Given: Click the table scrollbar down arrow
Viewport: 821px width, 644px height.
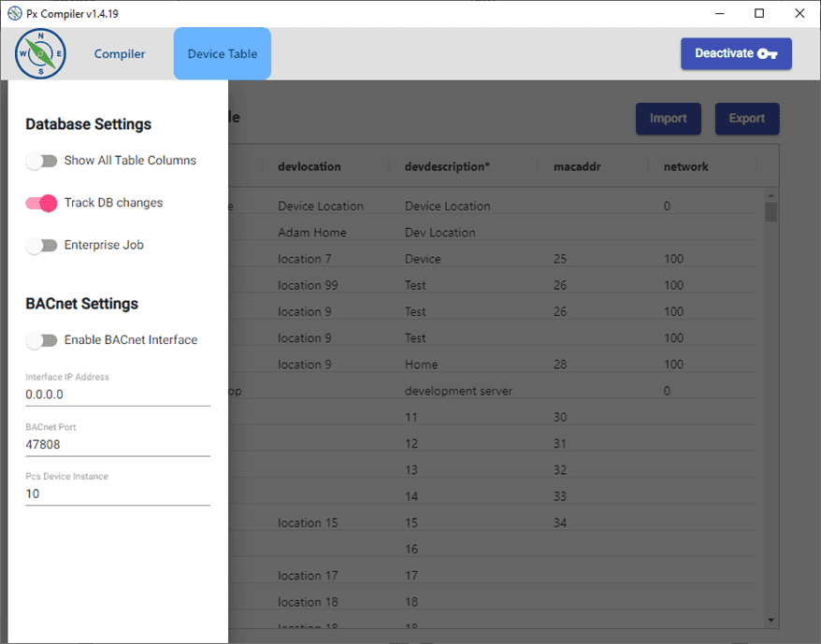Looking at the screenshot, I should point(771,620).
